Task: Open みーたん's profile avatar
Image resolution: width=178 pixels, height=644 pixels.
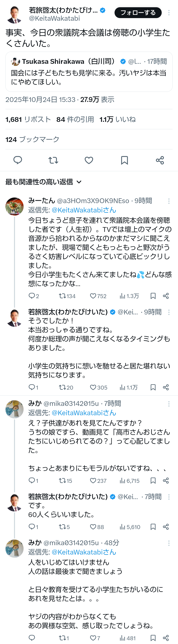Action: point(15,207)
